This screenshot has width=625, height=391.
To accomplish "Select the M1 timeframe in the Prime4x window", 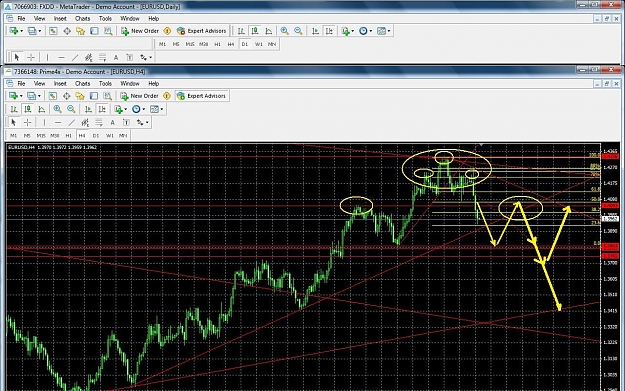I will pyautogui.click(x=14, y=136).
